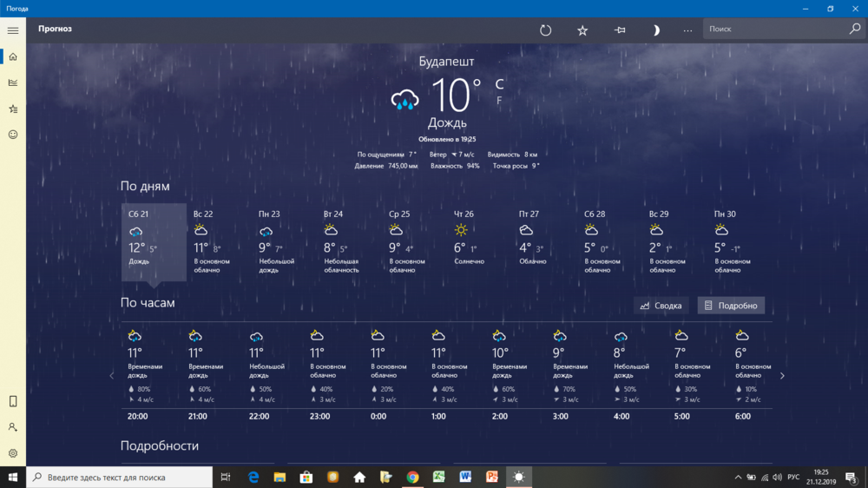Switch temperature units to Celsius
Viewport: 868px width, 488px height.
(x=499, y=84)
